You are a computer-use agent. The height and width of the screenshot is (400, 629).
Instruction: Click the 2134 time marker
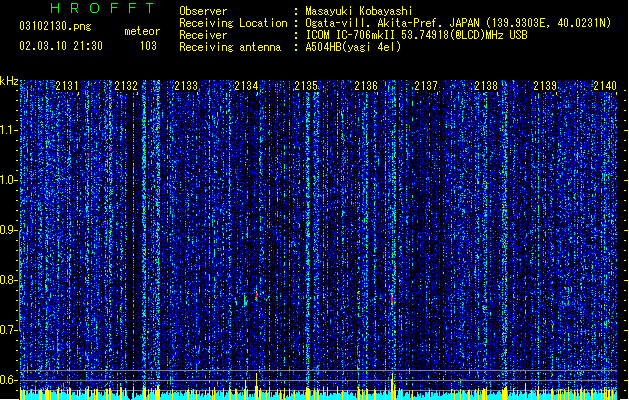(x=246, y=86)
